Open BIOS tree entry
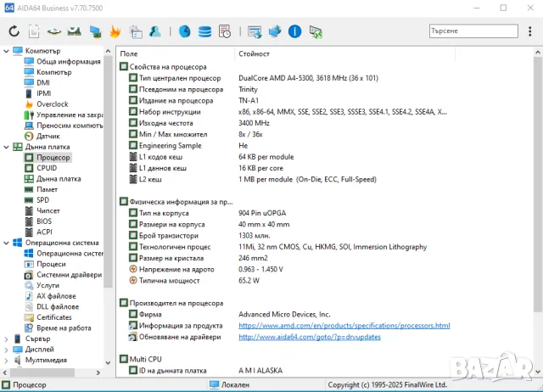This screenshot has height=392, width=543. click(x=44, y=221)
